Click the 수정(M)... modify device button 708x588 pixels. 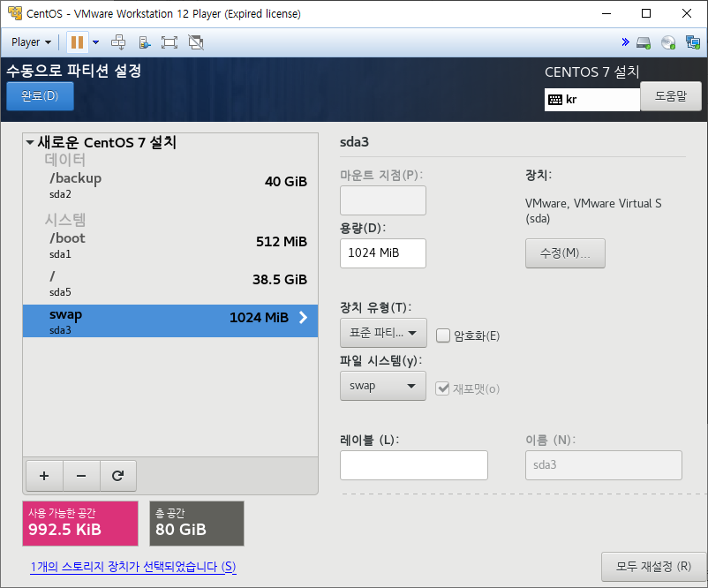click(x=565, y=253)
